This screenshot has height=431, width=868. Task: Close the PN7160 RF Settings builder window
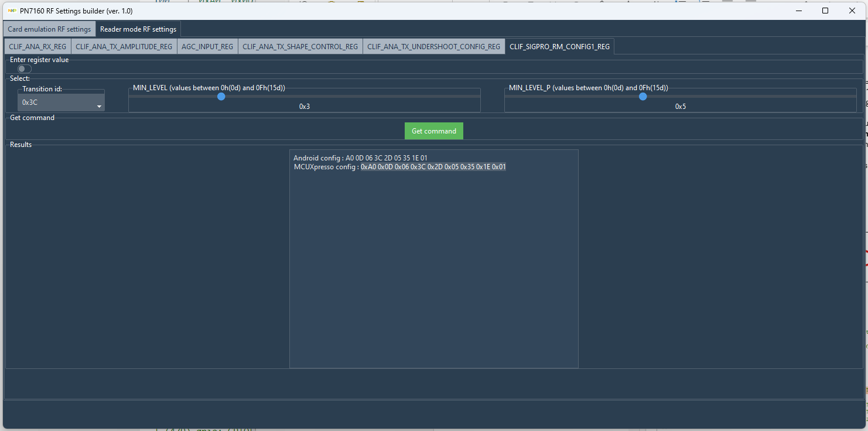tap(852, 11)
